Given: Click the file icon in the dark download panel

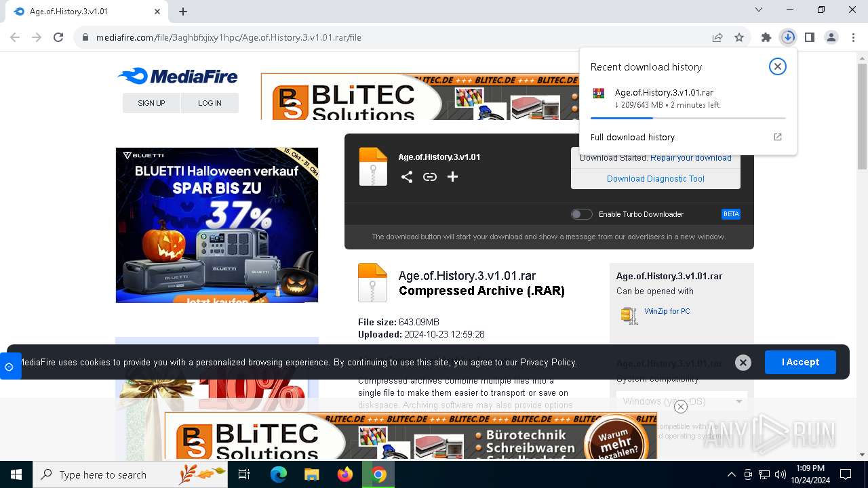Looking at the screenshot, I should tap(373, 167).
